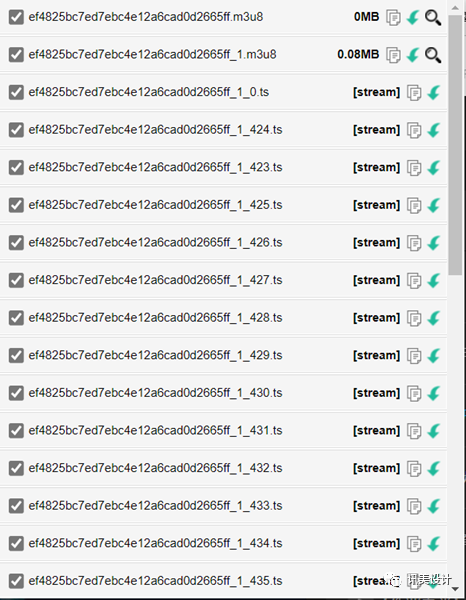Toggle checkbox for _1_428.ts

tap(16, 318)
